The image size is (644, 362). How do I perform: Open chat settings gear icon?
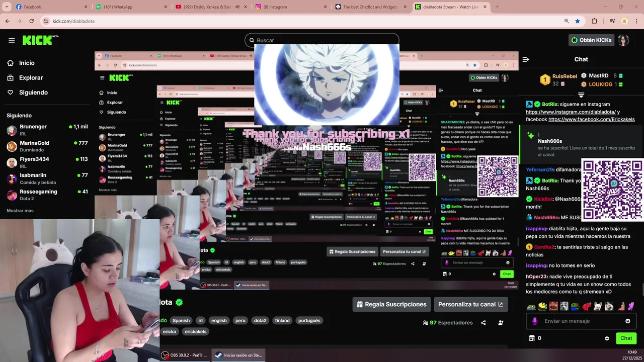tap(607, 338)
